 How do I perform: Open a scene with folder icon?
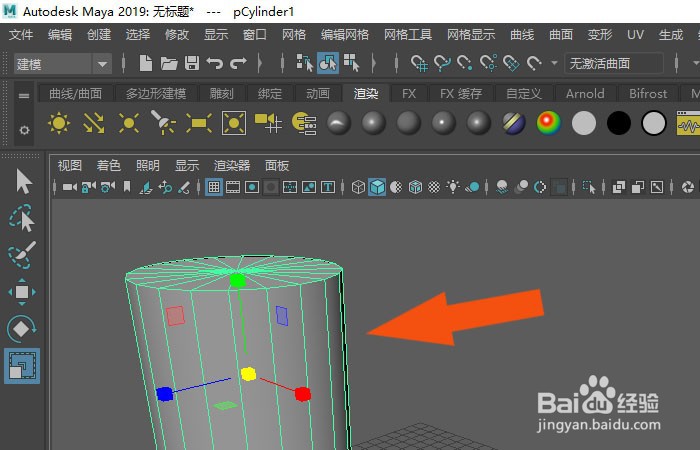pos(169,63)
